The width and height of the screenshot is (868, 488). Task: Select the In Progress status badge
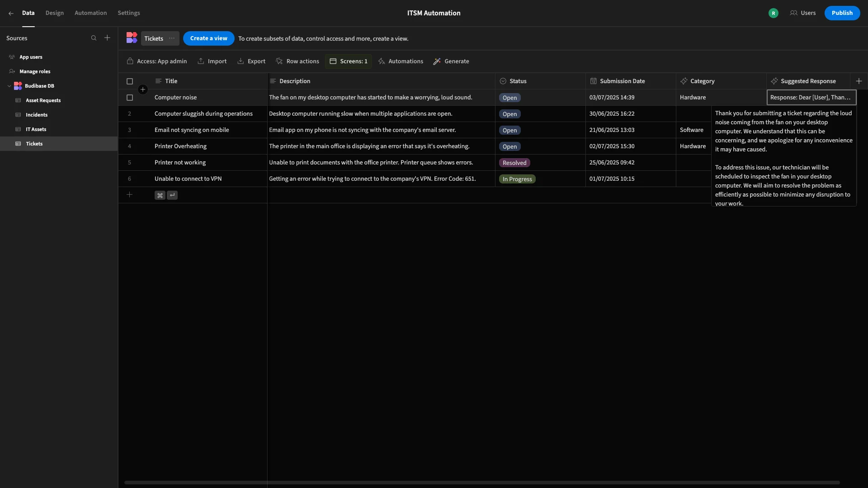pos(517,179)
